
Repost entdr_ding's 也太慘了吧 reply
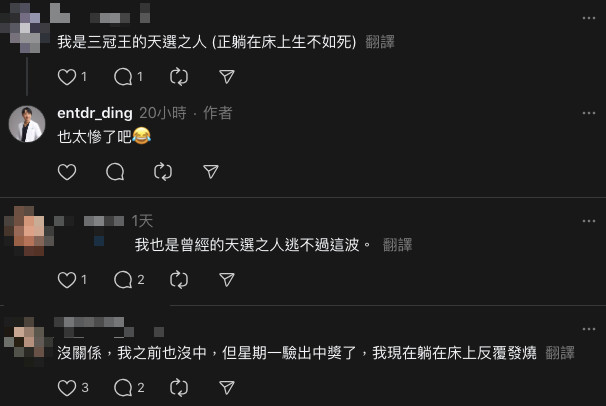[163, 172]
